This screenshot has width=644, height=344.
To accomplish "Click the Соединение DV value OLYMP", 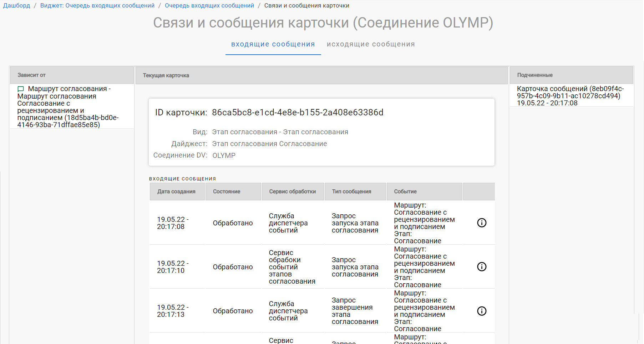I will click(224, 155).
